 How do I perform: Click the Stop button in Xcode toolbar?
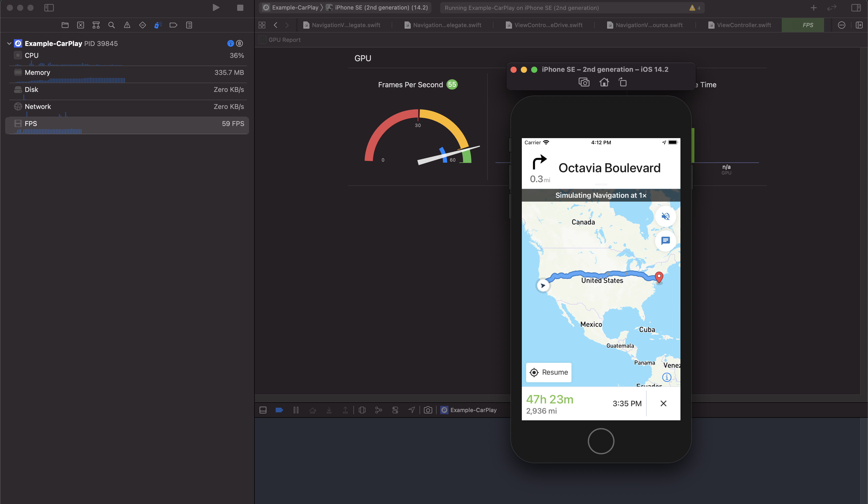coord(241,7)
